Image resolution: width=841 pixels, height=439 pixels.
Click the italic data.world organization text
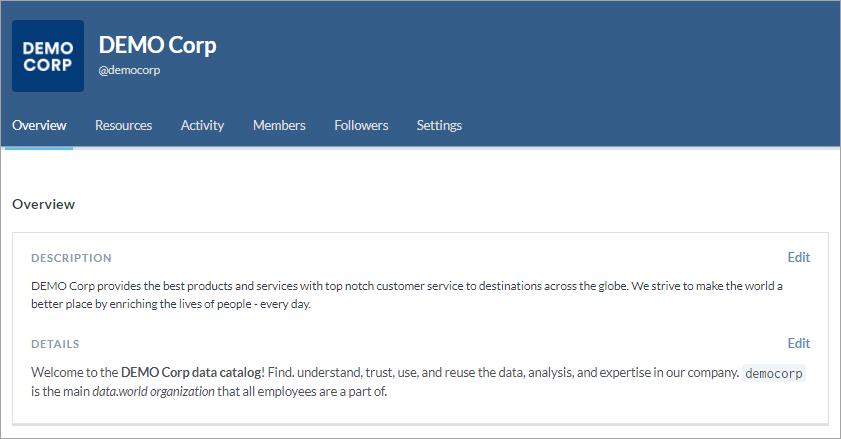(153, 392)
